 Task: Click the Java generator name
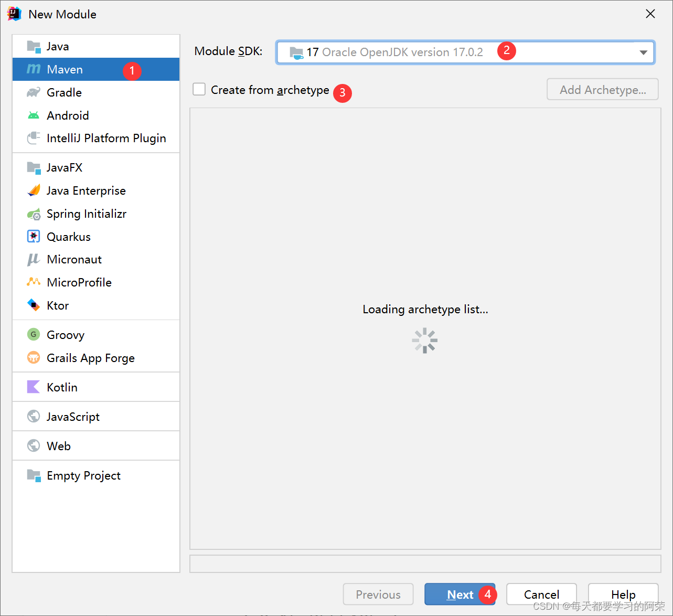(58, 47)
